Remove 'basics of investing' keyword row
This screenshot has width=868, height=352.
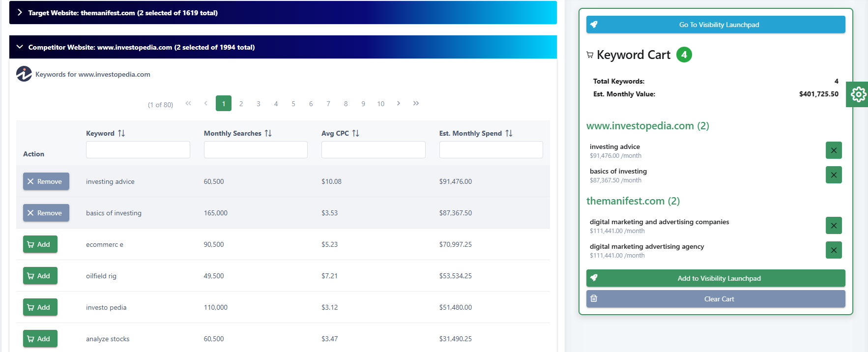click(x=46, y=213)
